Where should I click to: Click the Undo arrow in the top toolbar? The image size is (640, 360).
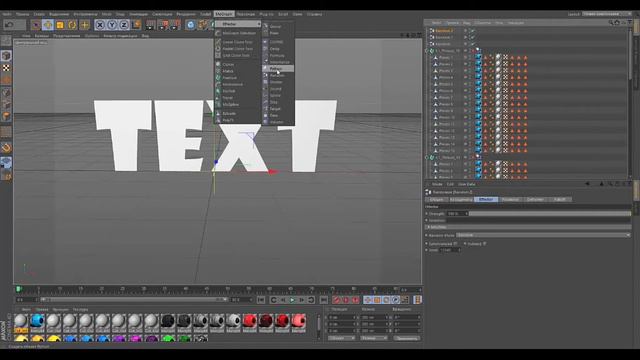(x=9, y=25)
